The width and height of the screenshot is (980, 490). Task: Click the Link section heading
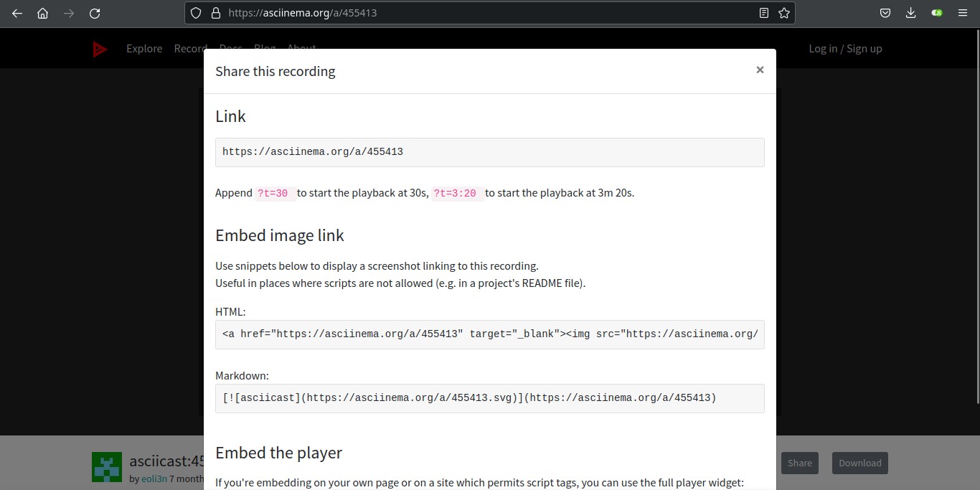coord(230,116)
